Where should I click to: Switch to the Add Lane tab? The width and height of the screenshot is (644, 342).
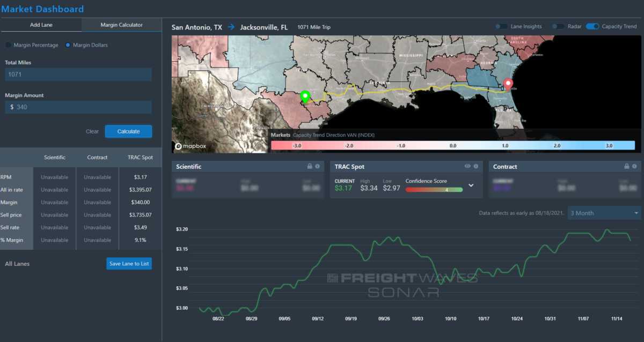41,25
